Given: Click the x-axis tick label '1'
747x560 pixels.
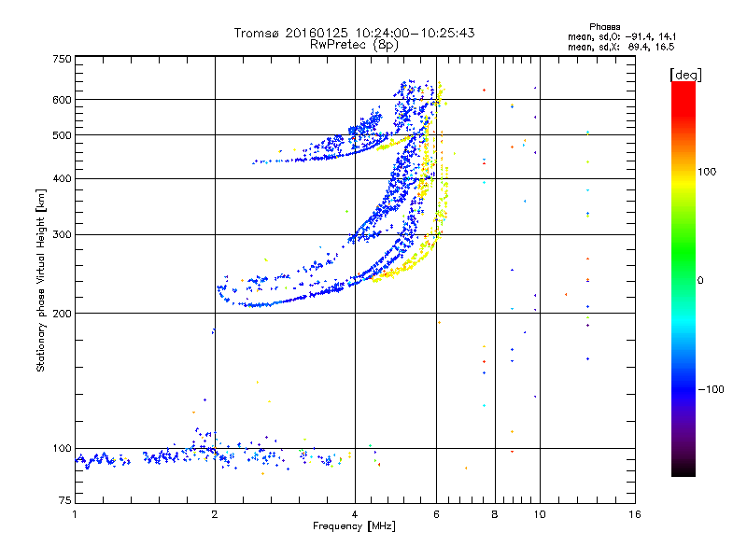Looking at the screenshot, I should click(x=75, y=514).
